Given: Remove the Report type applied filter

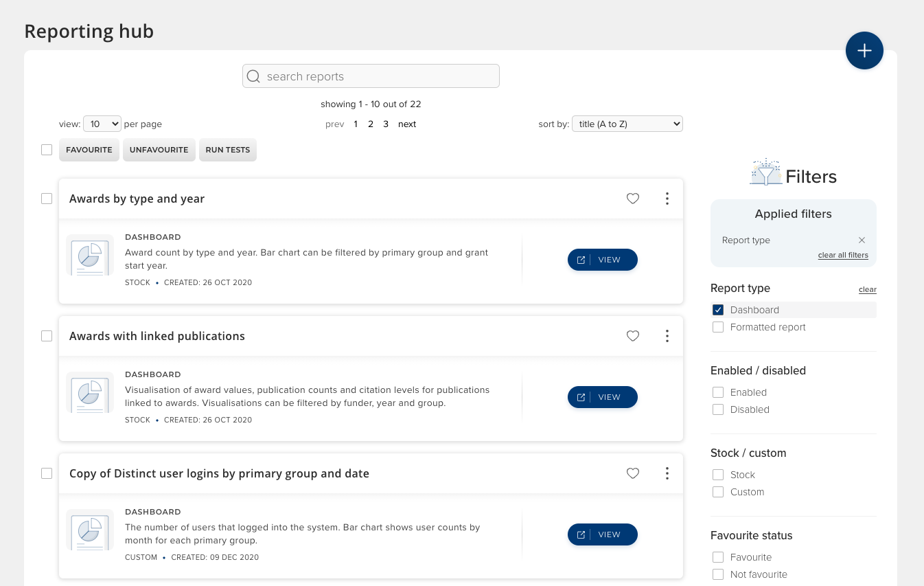Looking at the screenshot, I should pyautogui.click(x=862, y=240).
